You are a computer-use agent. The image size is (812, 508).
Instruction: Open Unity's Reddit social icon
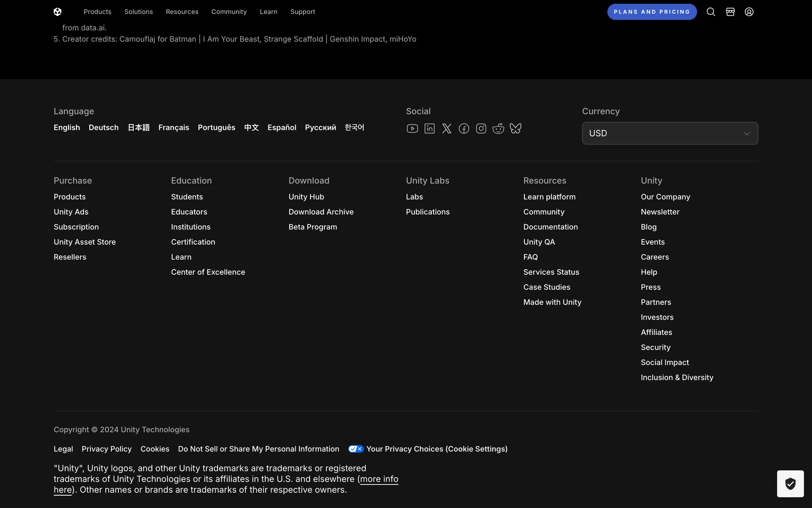click(498, 128)
